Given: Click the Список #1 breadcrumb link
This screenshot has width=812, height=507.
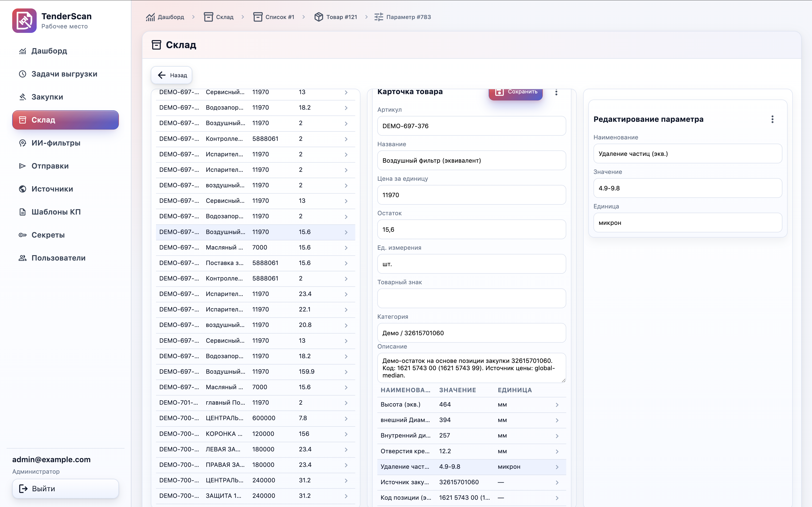Looking at the screenshot, I should point(274,17).
